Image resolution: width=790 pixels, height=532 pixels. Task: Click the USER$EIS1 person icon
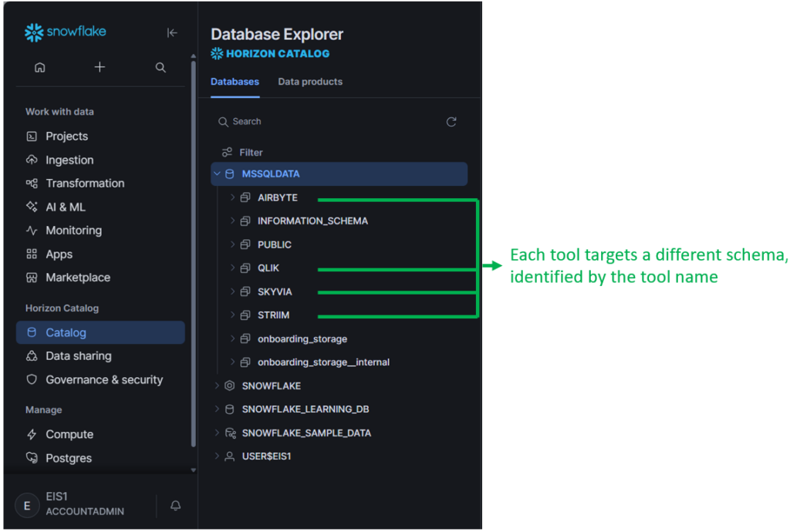(x=229, y=456)
